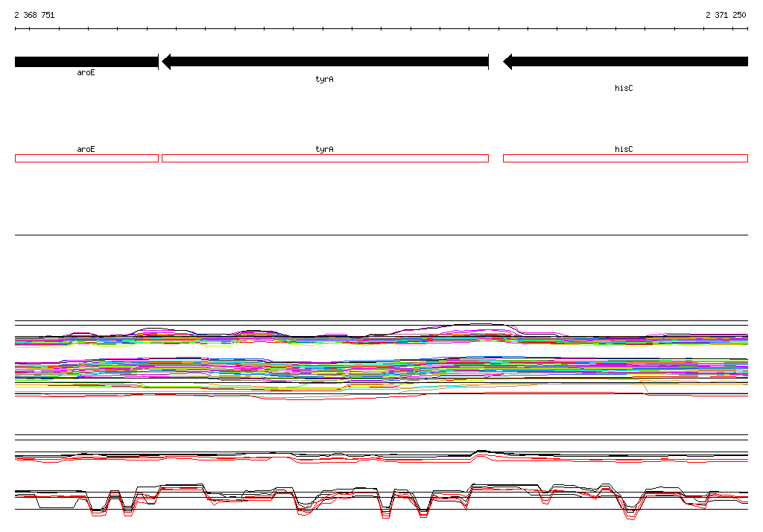Click the hisC label above the red box
The image size is (763, 532).
tap(624, 149)
